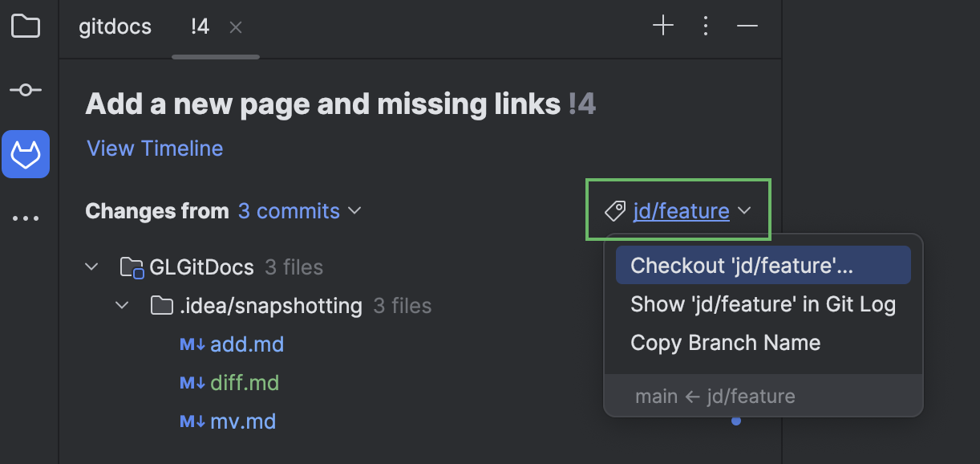Switch to the !4 merge request tab
Image resolution: width=980 pixels, height=464 pixels.
pos(199,26)
